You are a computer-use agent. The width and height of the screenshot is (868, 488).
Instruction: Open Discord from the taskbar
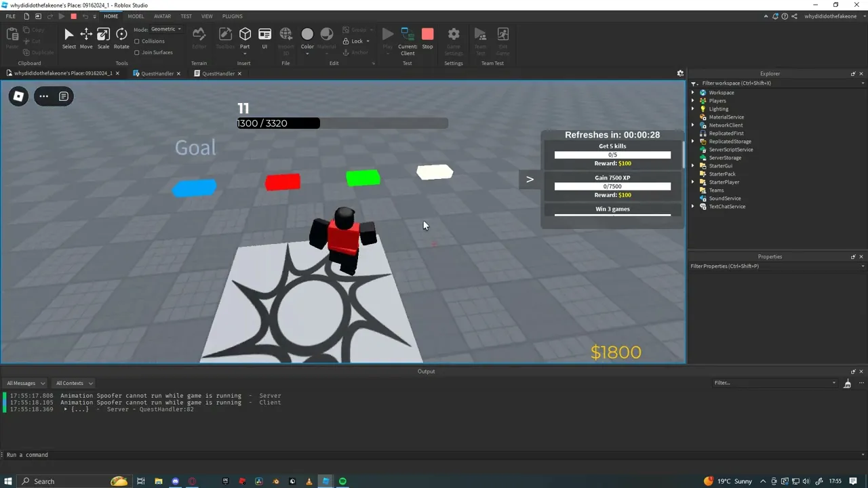click(x=176, y=481)
